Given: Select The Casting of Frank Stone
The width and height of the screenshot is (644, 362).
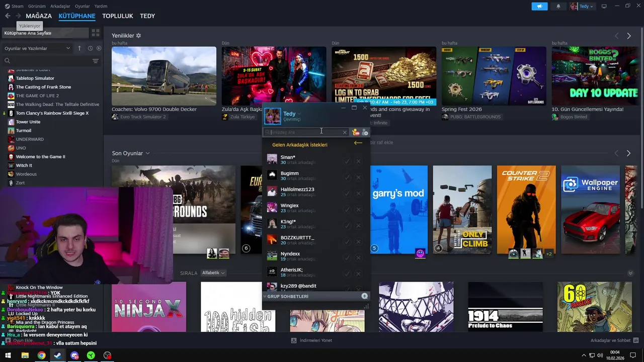Looking at the screenshot, I should click(x=43, y=87).
